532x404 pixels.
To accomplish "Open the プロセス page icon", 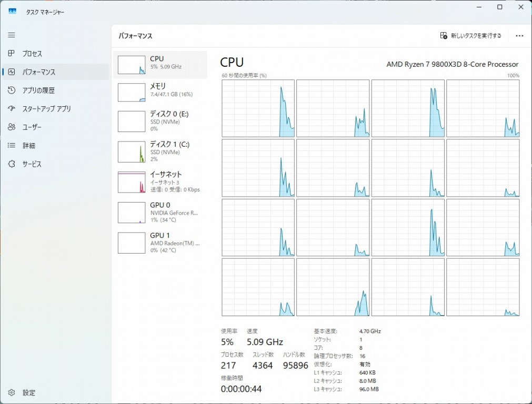I will (12, 54).
